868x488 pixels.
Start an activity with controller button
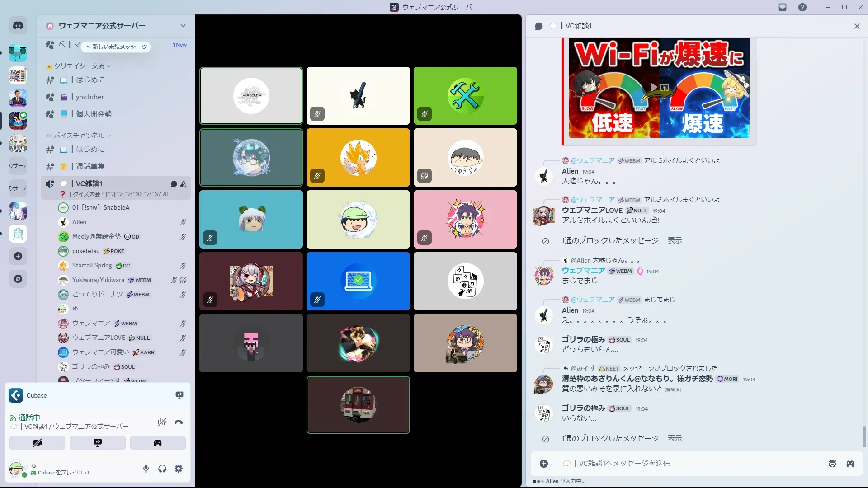(157, 443)
